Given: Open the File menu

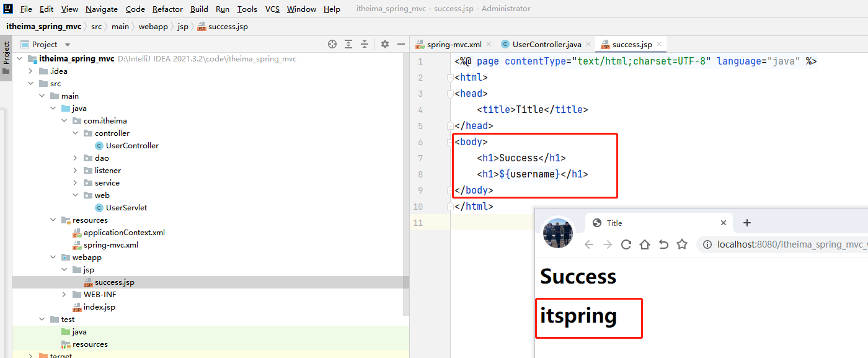Looking at the screenshot, I should 26,9.
